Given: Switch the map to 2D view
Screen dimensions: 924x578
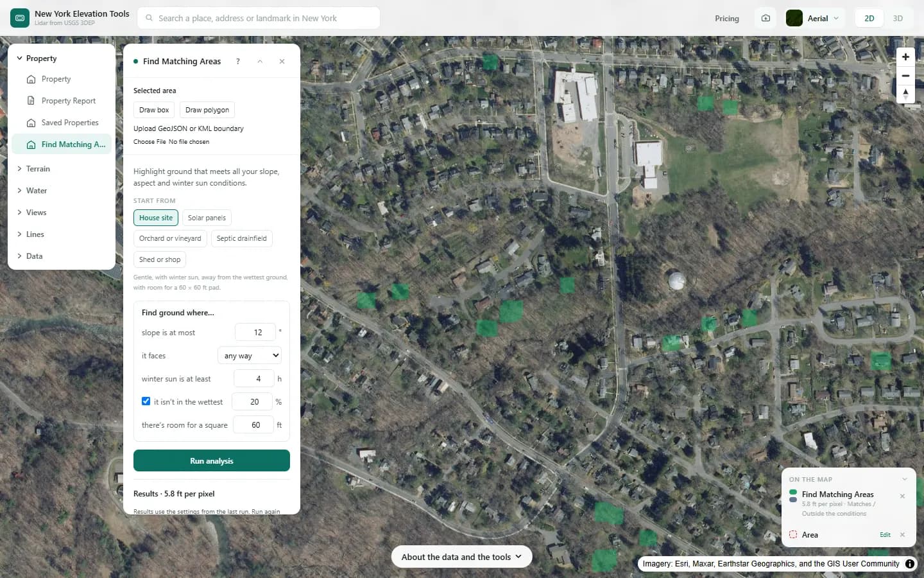Looking at the screenshot, I should 869,19.
